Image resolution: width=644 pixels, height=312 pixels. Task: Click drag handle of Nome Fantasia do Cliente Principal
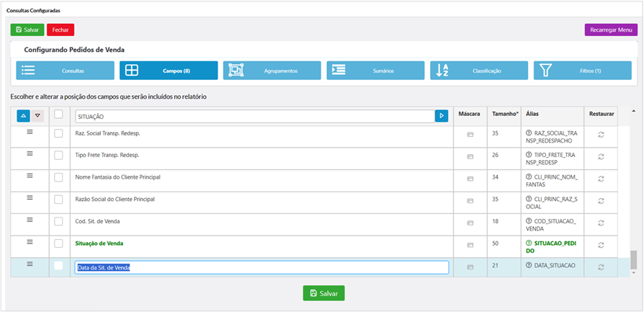(x=30, y=176)
